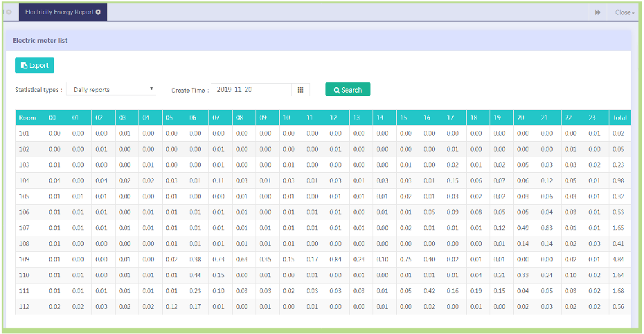This screenshot has width=644, height=334.
Task: Click the Export button
Action: [x=35, y=66]
